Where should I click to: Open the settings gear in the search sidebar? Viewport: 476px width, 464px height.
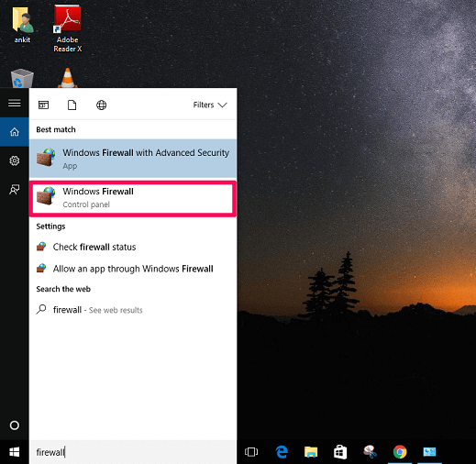[15, 160]
